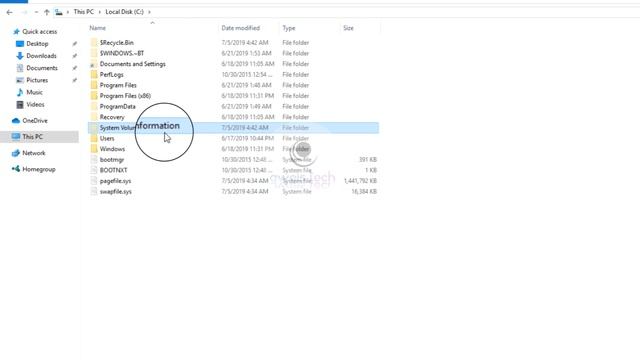Go back with the back arrow
This screenshot has height=360, width=640.
coord(9,12)
